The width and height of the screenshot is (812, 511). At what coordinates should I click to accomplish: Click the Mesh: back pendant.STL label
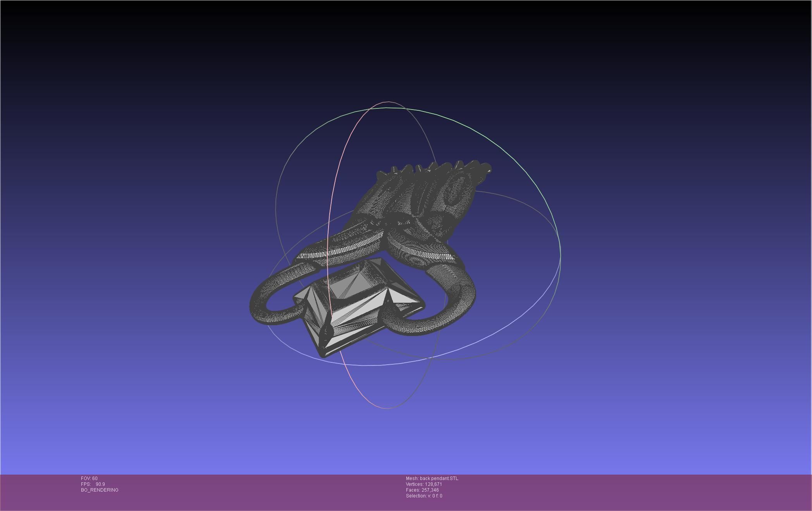pos(432,478)
